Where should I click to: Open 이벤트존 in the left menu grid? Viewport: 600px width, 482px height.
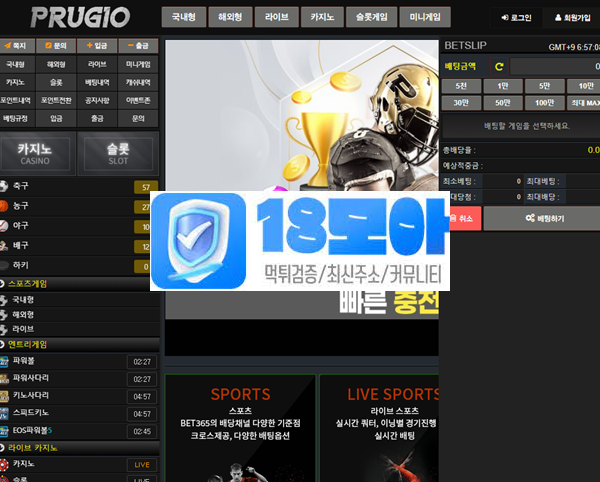138,100
